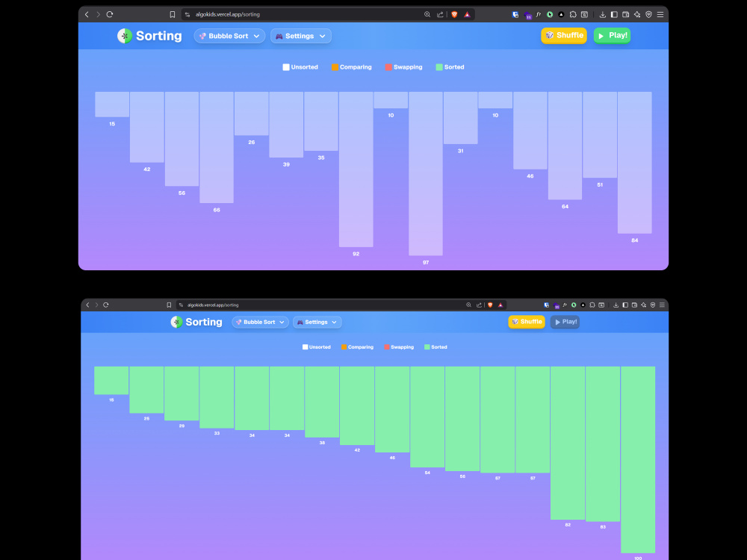
Task: Reload the page in the bottom window
Action: click(106, 305)
